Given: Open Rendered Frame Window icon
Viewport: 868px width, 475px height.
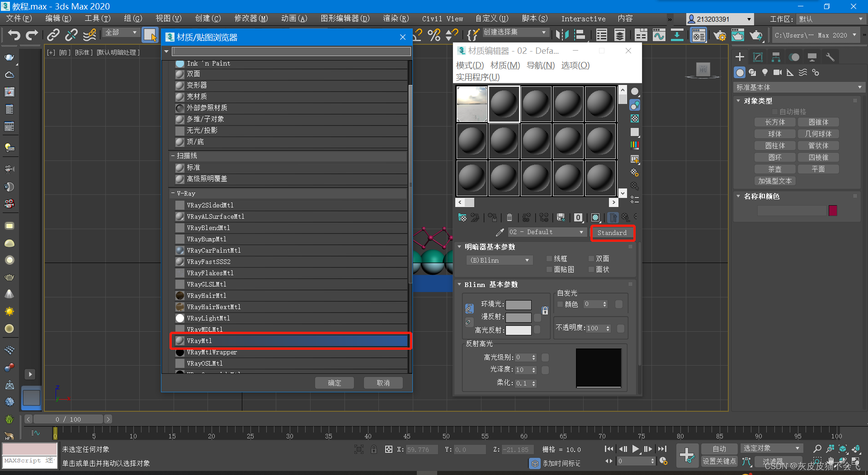Looking at the screenshot, I should pyautogui.click(x=738, y=35).
